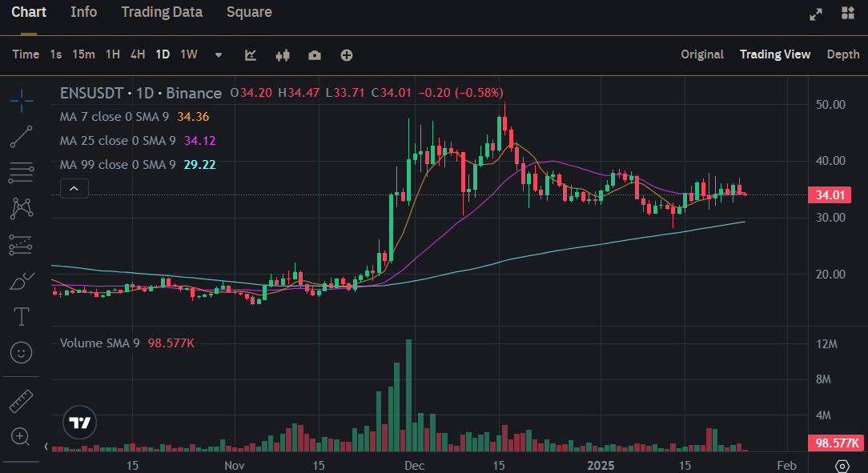Viewport: 868px width, 473px height.
Task: Select the 1W time interval
Action: click(x=189, y=54)
